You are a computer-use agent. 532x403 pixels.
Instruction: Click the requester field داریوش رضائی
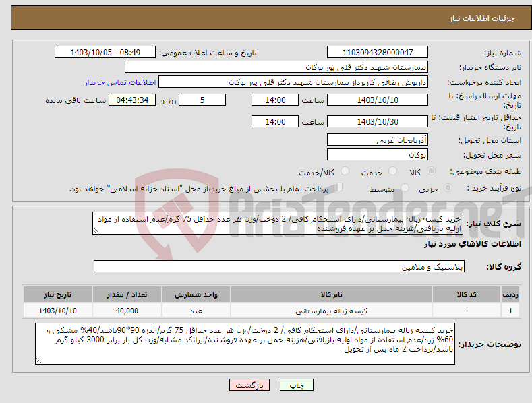pyautogui.click(x=293, y=82)
